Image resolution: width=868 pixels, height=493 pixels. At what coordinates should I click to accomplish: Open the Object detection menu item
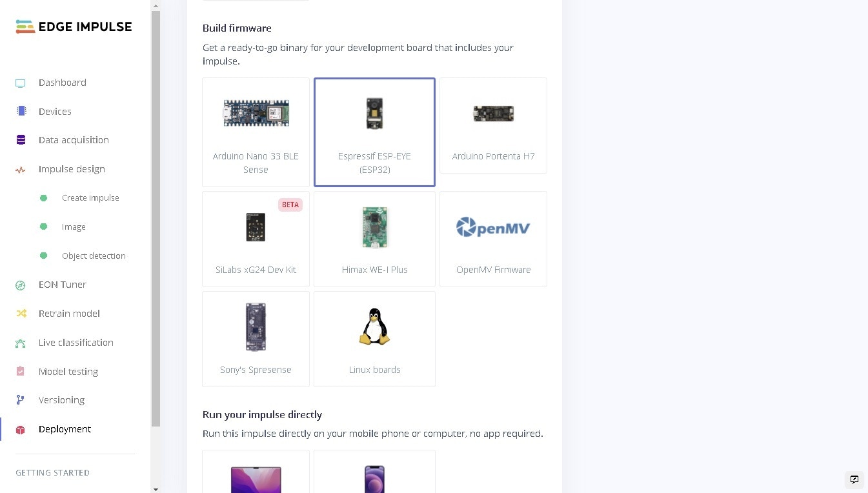94,256
